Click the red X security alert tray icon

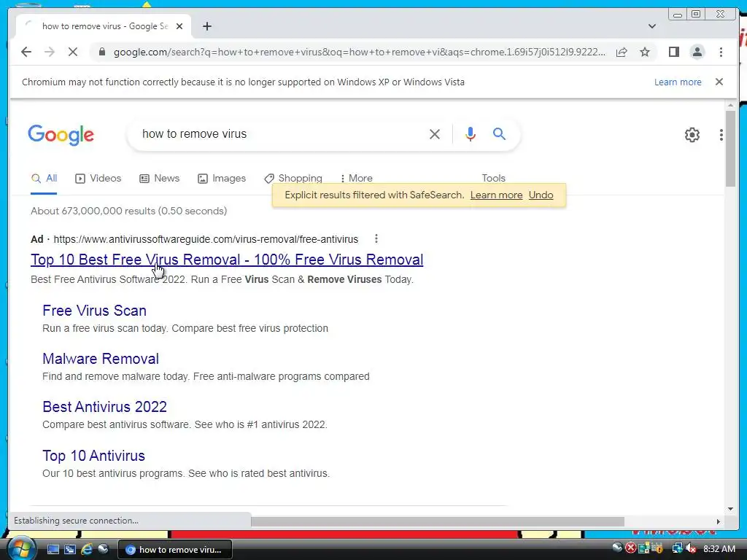pyautogui.click(x=631, y=548)
